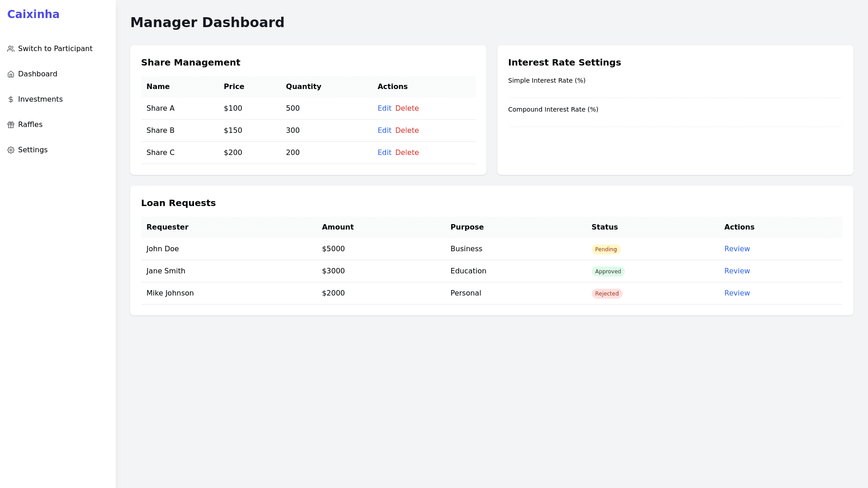
Task: Review John Doe's loan request
Action: 737,249
